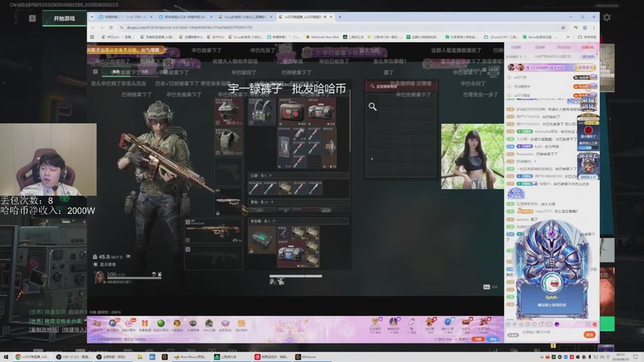The height and width of the screenshot is (362, 644).
Task: Open the tab search dropdown arrow
Action: [92, 17]
